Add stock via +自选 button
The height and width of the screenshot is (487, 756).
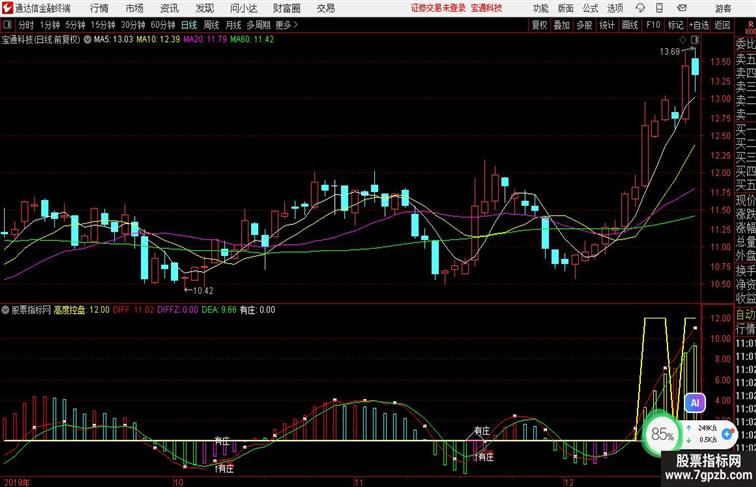[x=699, y=25]
